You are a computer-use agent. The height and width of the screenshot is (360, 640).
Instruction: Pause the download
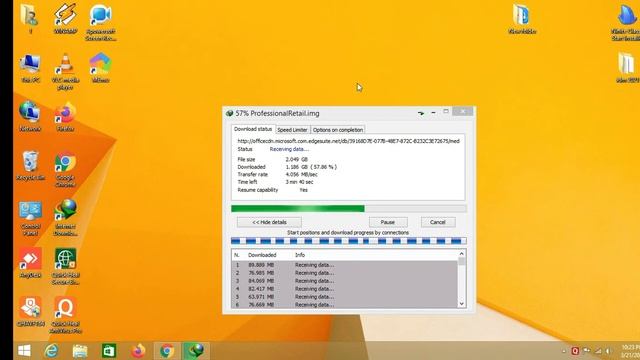[388, 222]
